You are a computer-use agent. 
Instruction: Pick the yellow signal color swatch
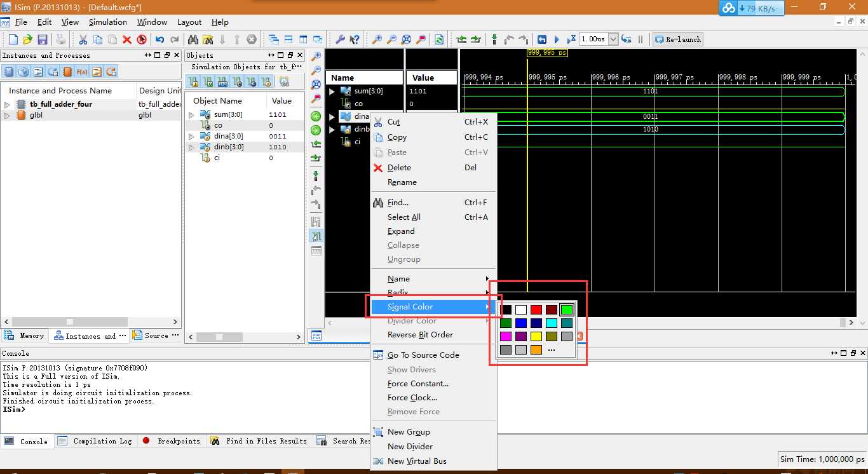[x=536, y=337]
